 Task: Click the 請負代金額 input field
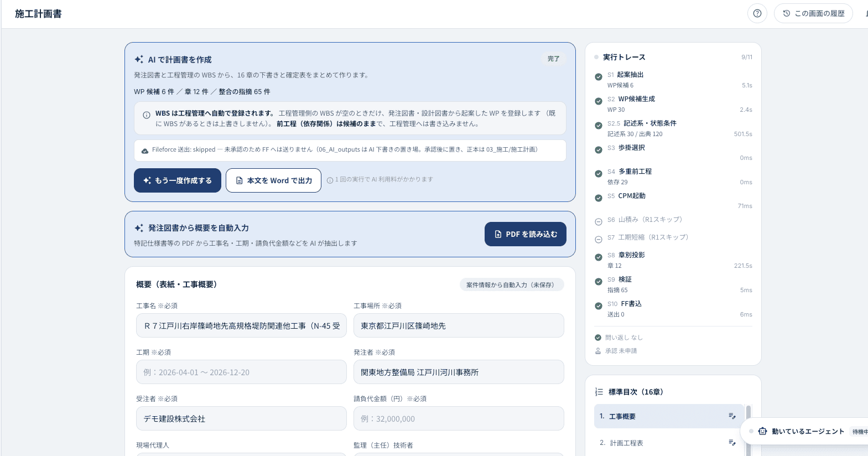click(x=459, y=418)
